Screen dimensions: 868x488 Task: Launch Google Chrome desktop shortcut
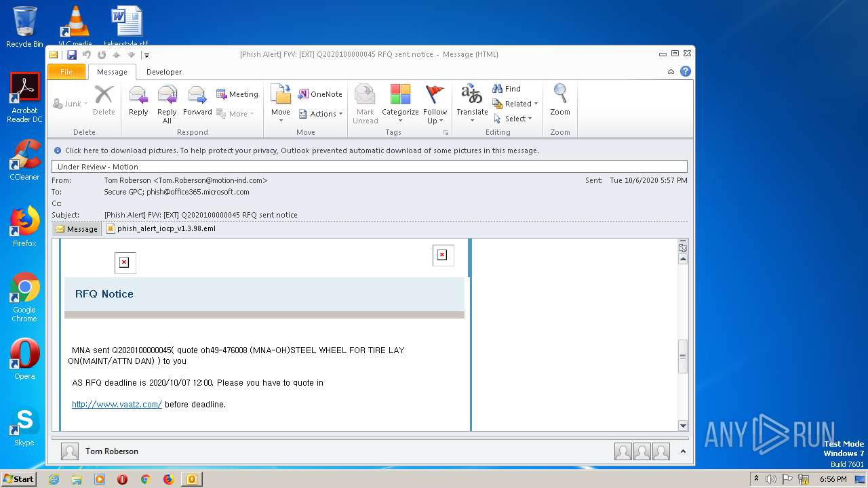pos(24,297)
